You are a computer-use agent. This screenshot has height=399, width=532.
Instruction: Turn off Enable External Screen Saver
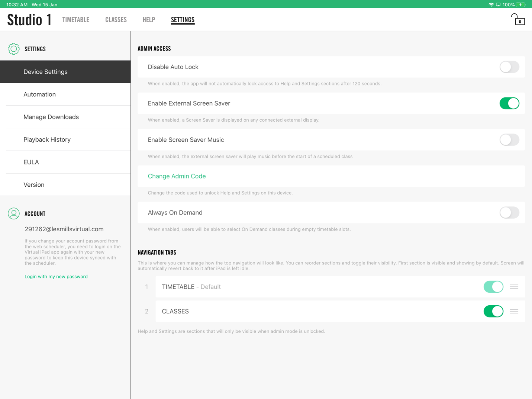tap(509, 103)
